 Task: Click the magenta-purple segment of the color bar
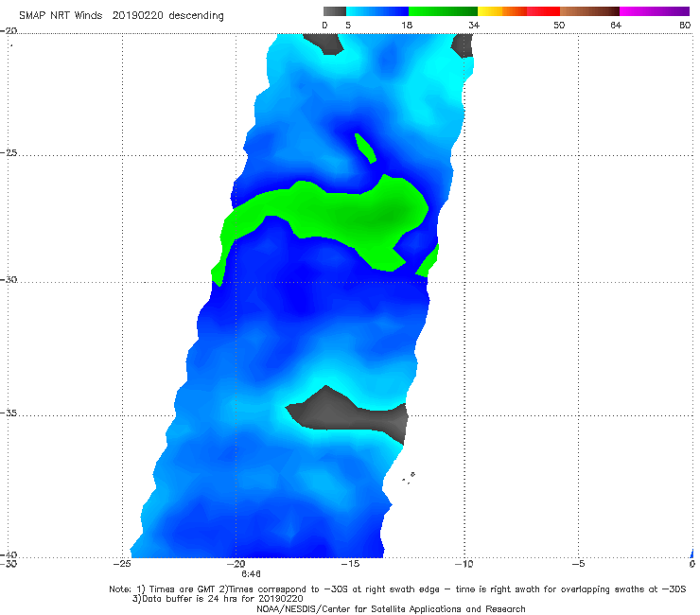655,11
